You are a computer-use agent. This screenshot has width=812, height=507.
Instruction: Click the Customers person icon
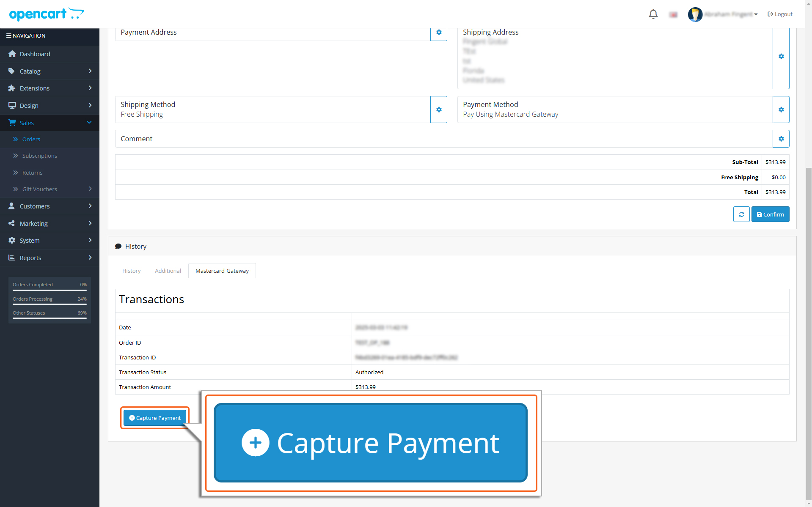[11, 206]
